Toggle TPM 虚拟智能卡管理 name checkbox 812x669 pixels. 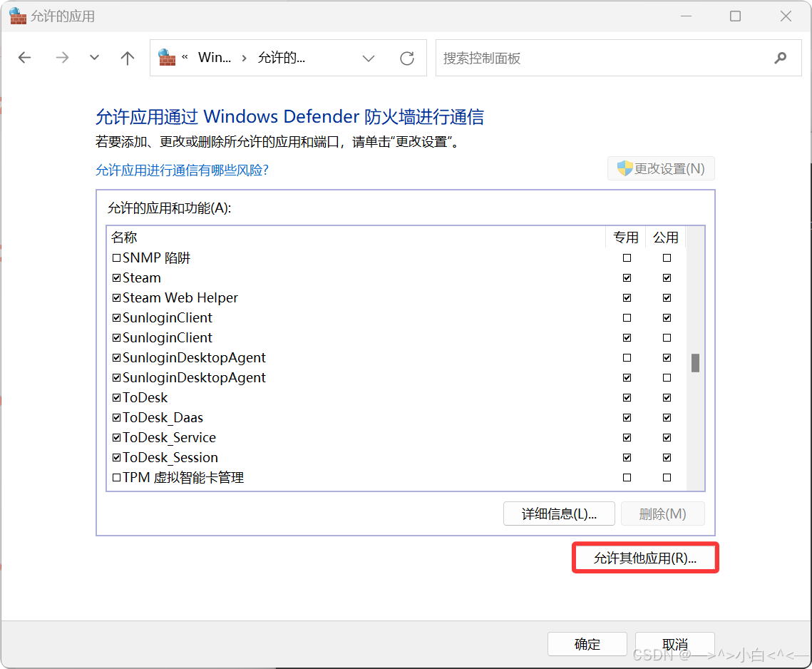tap(116, 477)
